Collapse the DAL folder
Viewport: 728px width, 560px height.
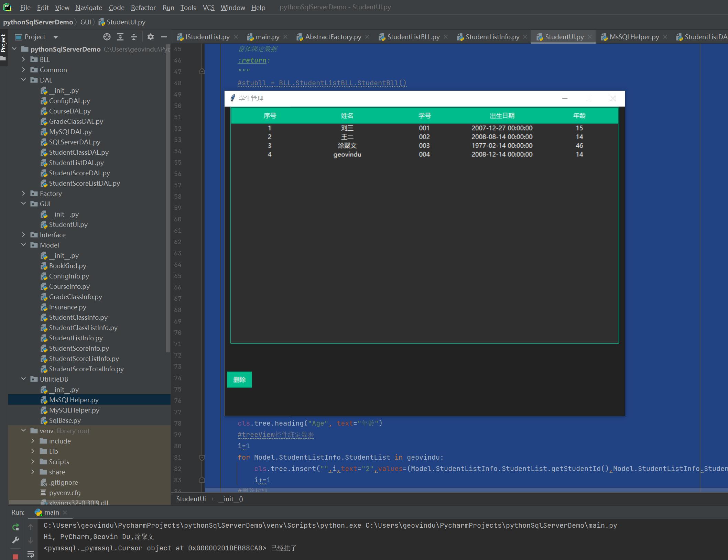[23, 80]
